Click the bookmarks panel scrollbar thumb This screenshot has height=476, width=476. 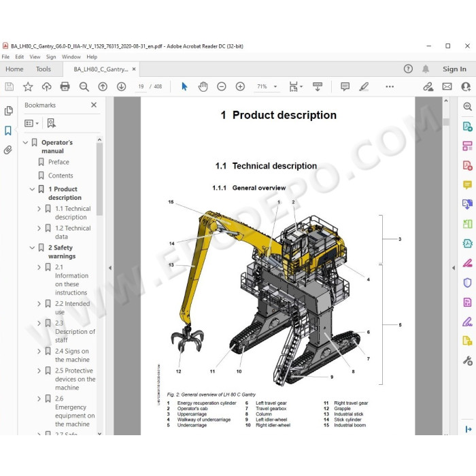click(x=99, y=179)
